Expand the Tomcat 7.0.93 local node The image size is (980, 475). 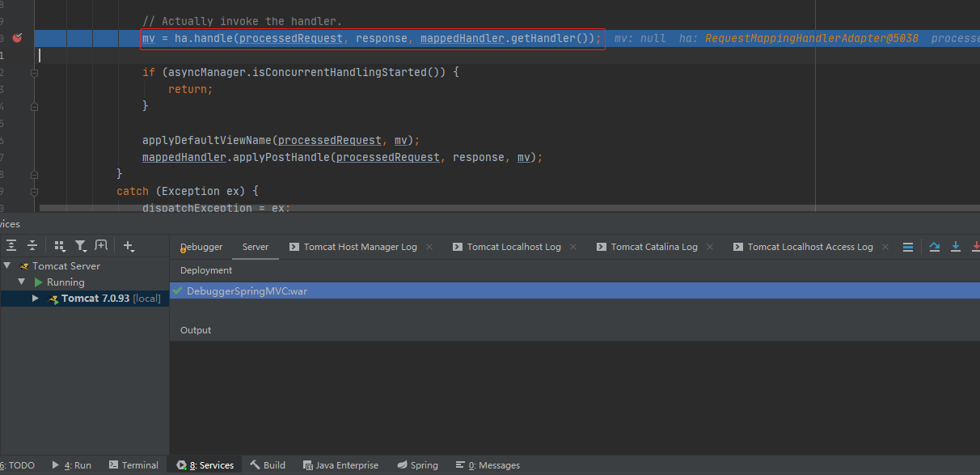(36, 298)
